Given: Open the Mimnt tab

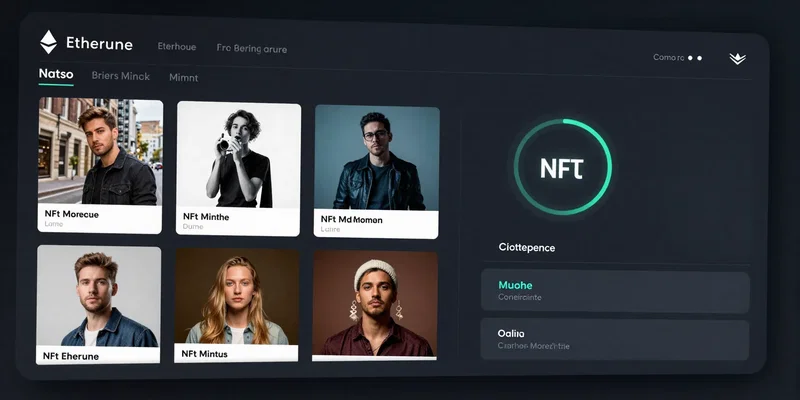Looking at the screenshot, I should point(184,78).
